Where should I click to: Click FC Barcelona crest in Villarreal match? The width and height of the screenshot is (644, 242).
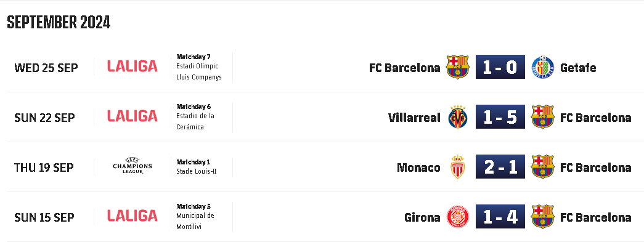click(x=542, y=117)
